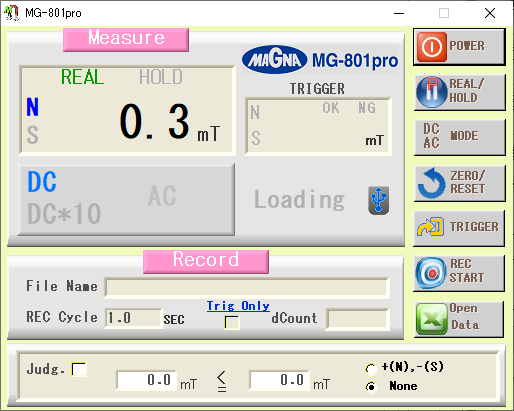Select the None radio option
Image resolution: width=514 pixels, height=411 pixels.
coord(370,387)
